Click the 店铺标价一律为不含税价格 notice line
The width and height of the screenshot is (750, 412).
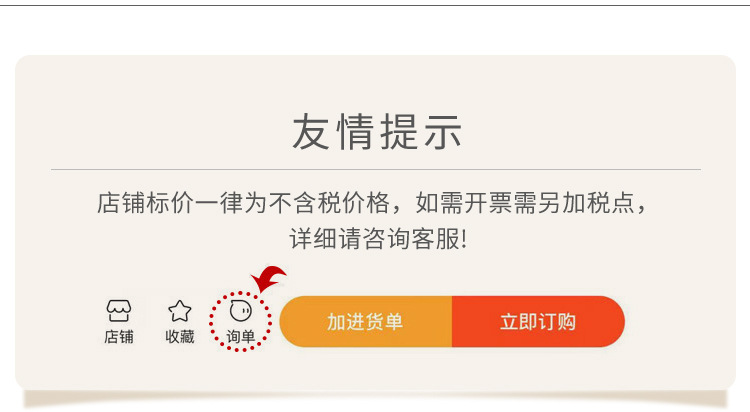point(371,203)
